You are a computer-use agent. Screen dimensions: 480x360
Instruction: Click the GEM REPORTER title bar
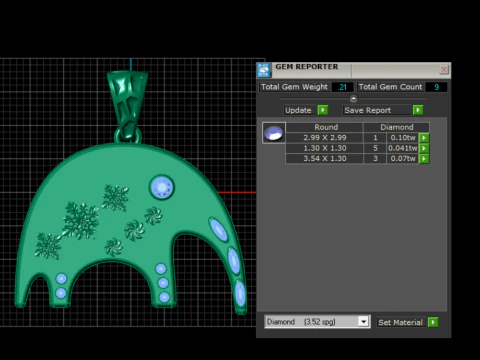[x=355, y=69]
